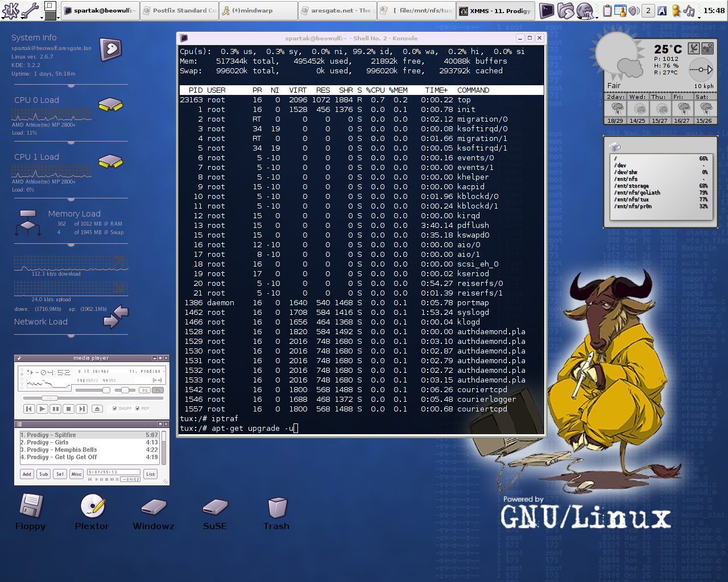Click the playlist Misc button

[76, 474]
